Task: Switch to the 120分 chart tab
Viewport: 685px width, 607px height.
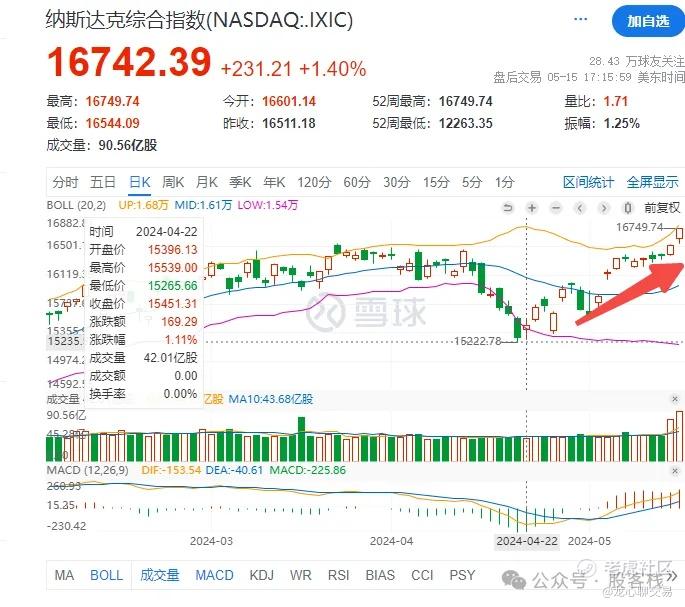Action: (x=314, y=182)
